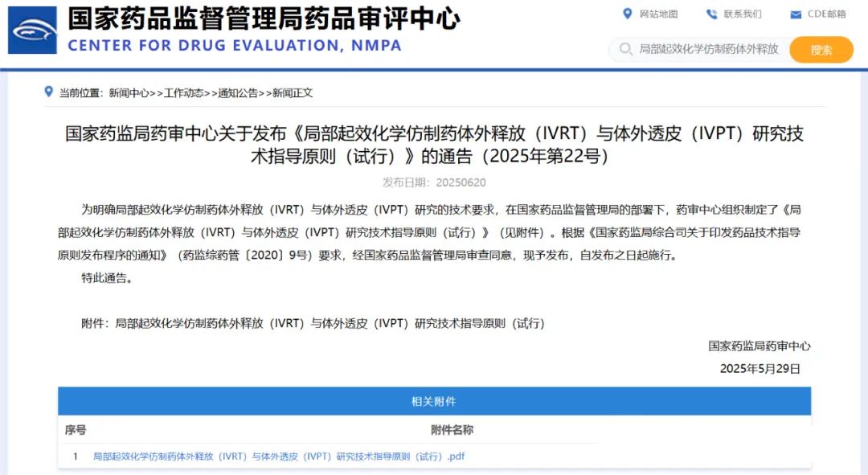Open the 联系我们 text link
The image size is (868, 475).
(742, 14)
